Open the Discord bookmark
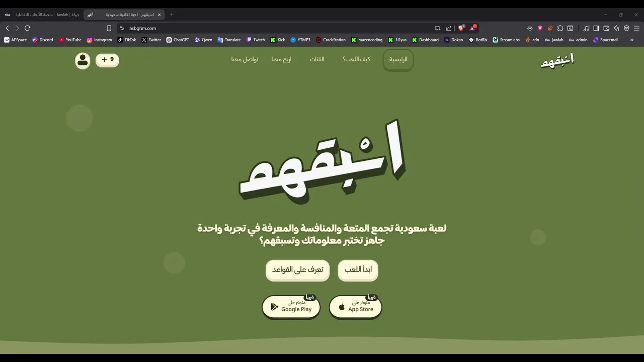Viewport: 644px width, 362px height. (43, 40)
